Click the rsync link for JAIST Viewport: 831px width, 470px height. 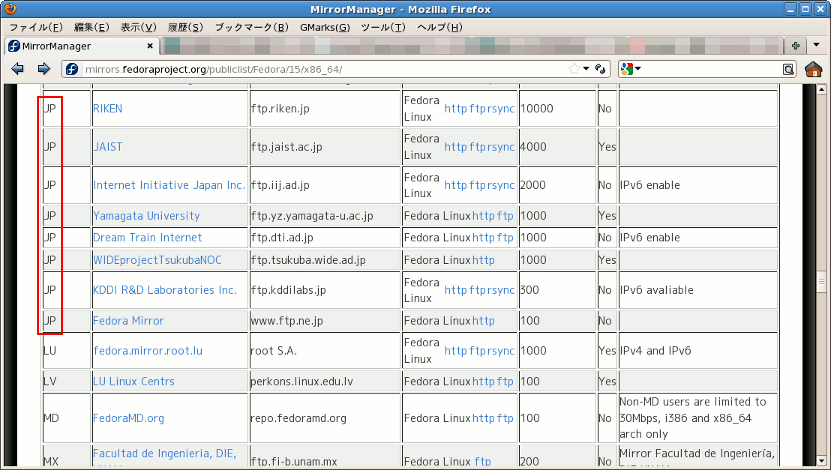[499, 146]
